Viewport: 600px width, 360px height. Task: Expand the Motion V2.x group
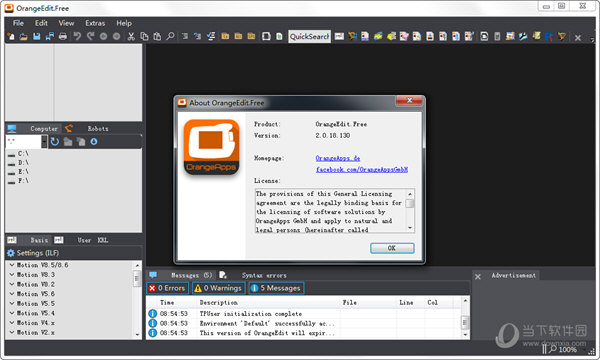pos(12,332)
